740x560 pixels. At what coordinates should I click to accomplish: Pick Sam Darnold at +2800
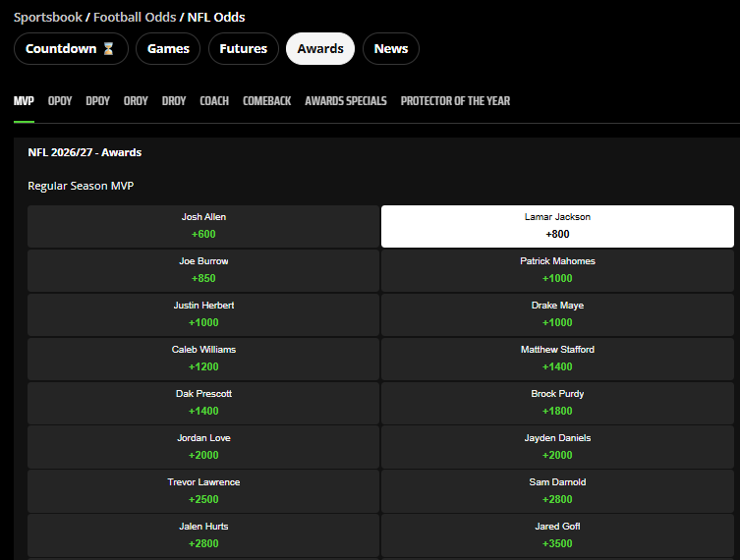click(557, 491)
